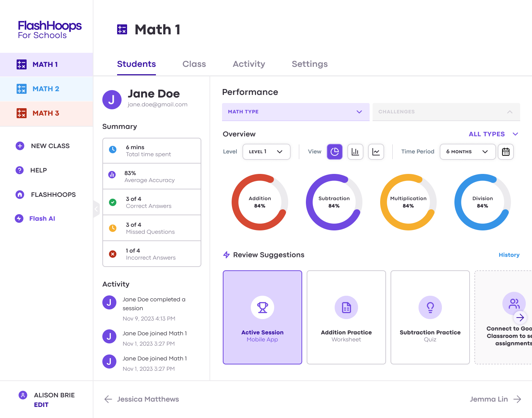The width and height of the screenshot is (532, 418).
Task: Click the Alison Brie profile icon
Action: click(x=23, y=395)
